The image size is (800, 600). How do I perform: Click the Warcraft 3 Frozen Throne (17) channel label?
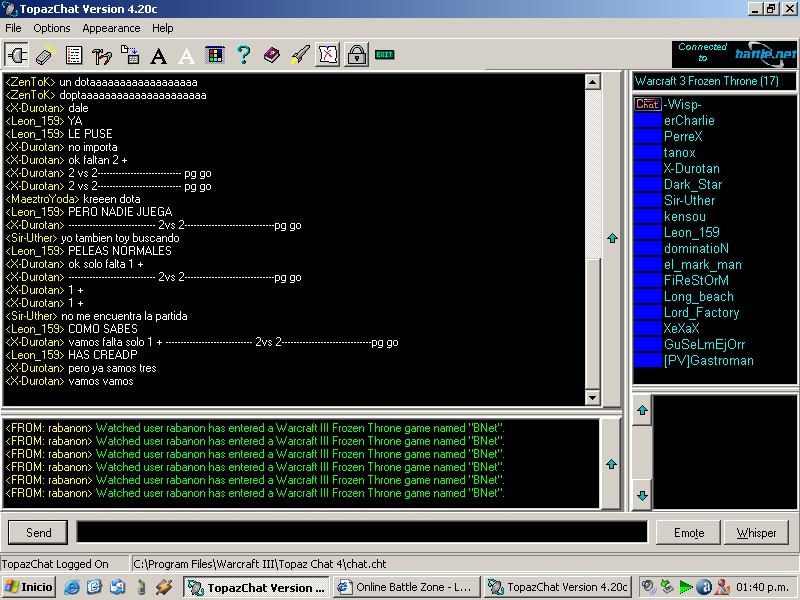pos(714,81)
